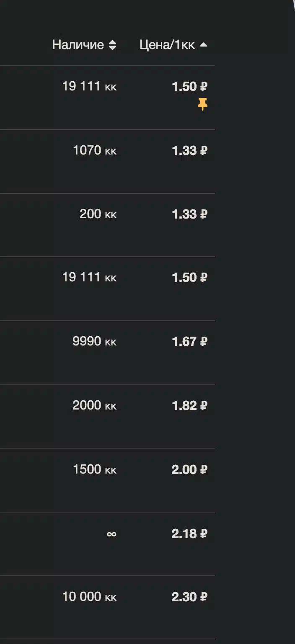Select the 2.00 ₽ price cell
295x644 pixels.
click(x=189, y=470)
